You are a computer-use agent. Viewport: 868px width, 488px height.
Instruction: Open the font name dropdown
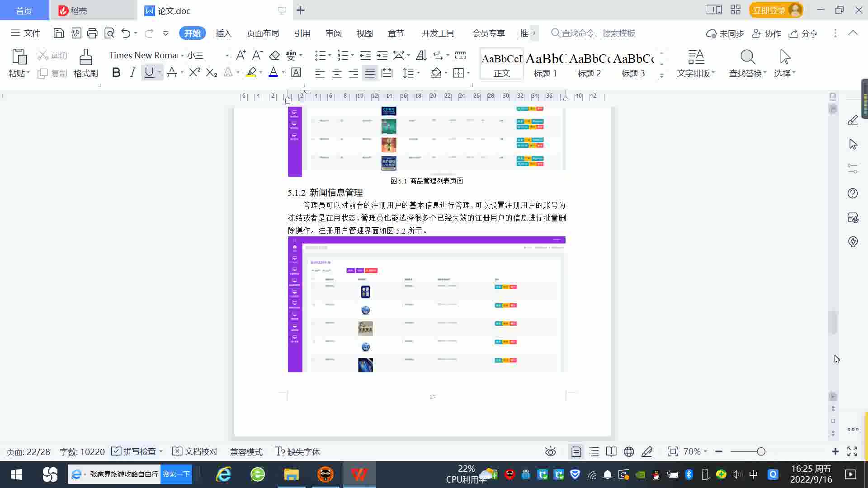point(182,55)
